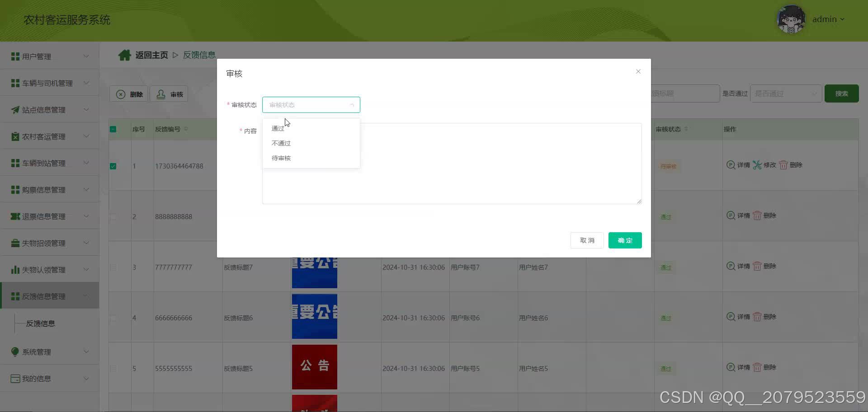Click the 审核 toolbar button
This screenshot has height=412, width=868.
(169, 94)
